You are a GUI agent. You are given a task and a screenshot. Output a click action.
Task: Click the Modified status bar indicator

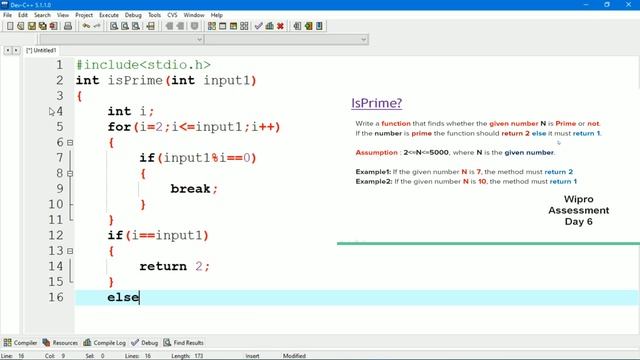pyautogui.click(x=294, y=356)
